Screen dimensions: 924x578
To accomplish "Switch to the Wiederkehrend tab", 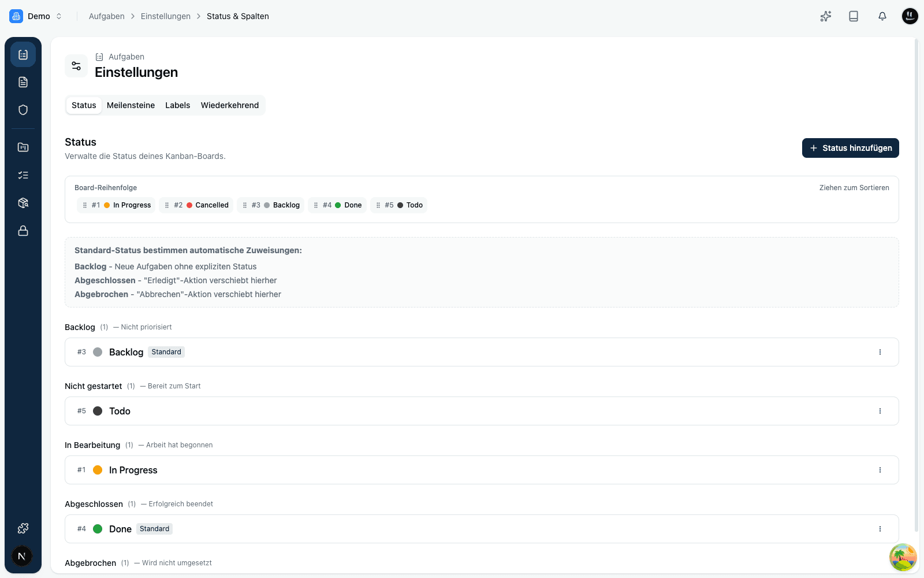I will coord(230,105).
